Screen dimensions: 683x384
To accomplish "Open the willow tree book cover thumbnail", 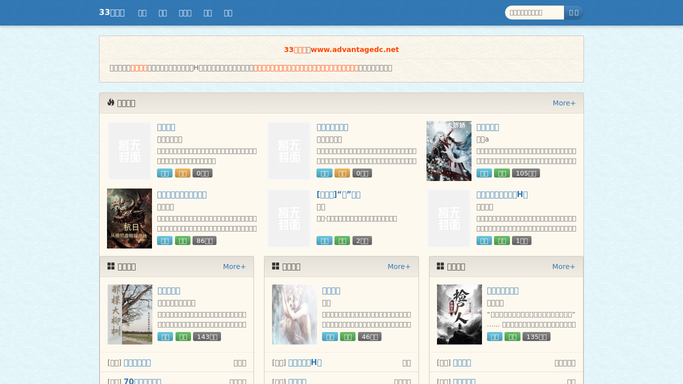I will tap(130, 314).
